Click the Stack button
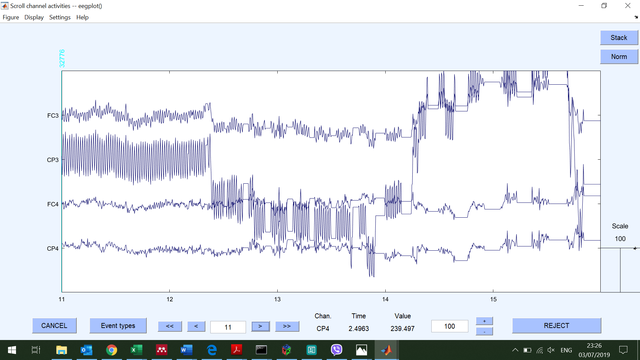The image size is (640, 360). coord(619,38)
